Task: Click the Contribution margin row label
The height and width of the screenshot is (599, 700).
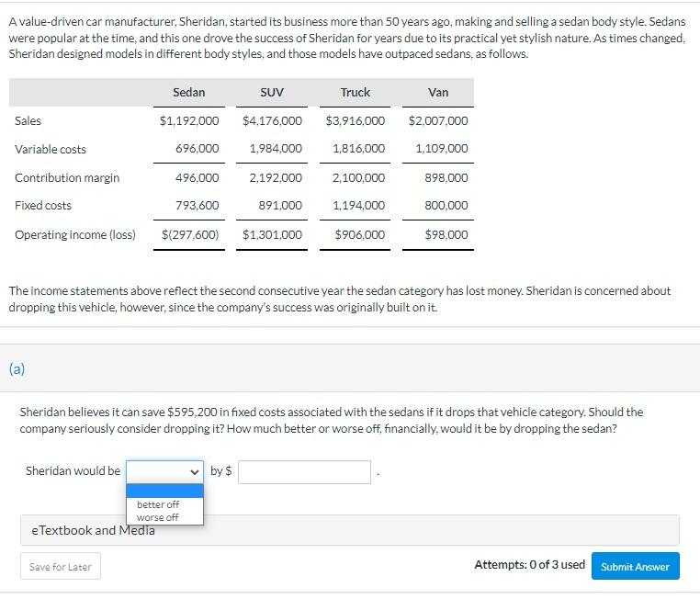Action: click(67, 177)
